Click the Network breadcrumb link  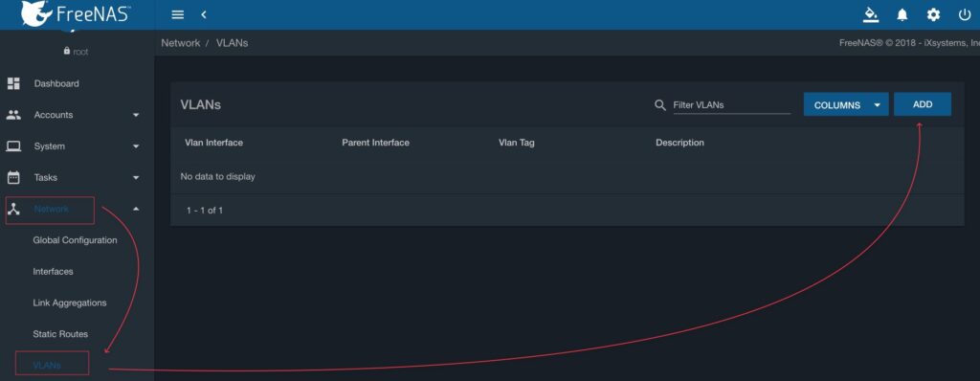tap(181, 43)
